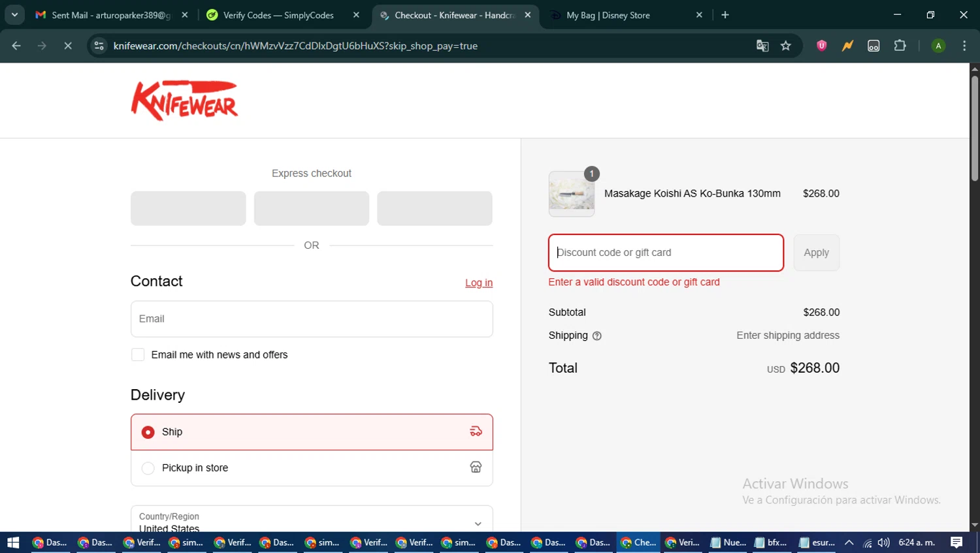
Task: Click the orange lightning extension icon
Action: [x=847, y=46]
